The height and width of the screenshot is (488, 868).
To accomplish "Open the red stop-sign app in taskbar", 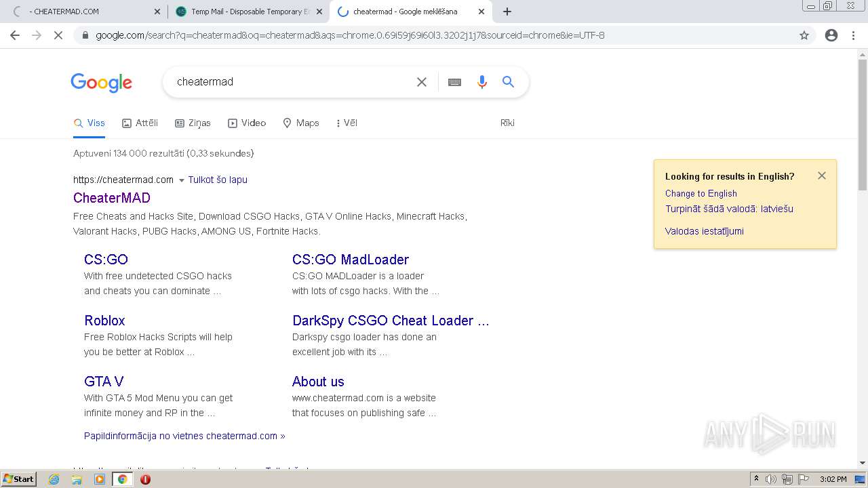I will click(x=145, y=479).
